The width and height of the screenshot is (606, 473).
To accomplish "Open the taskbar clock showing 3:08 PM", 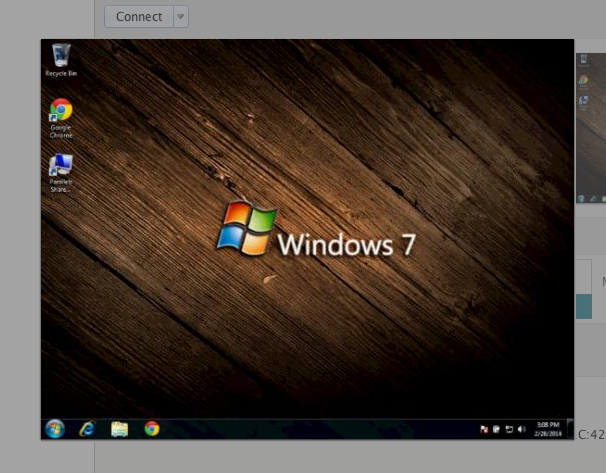I will point(548,429).
